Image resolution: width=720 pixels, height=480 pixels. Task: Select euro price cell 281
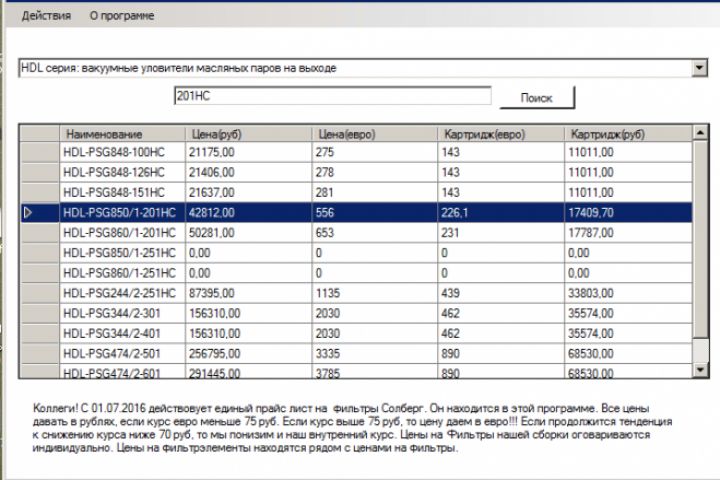point(375,192)
